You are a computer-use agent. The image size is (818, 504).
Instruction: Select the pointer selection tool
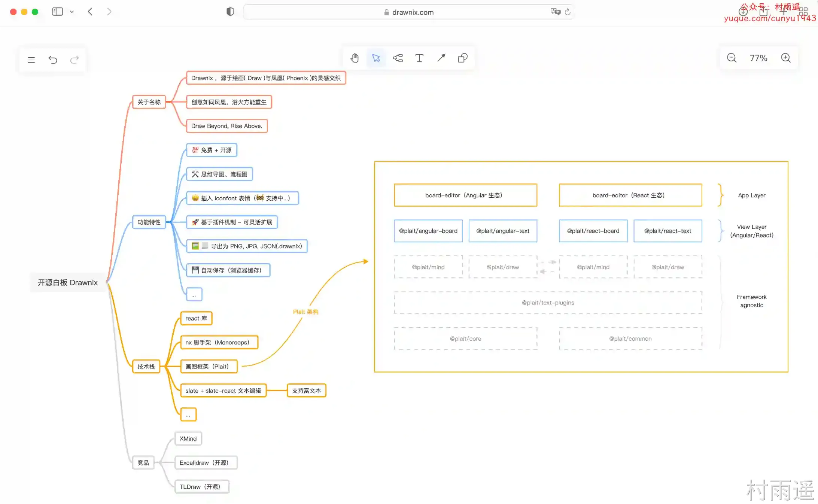click(x=376, y=58)
